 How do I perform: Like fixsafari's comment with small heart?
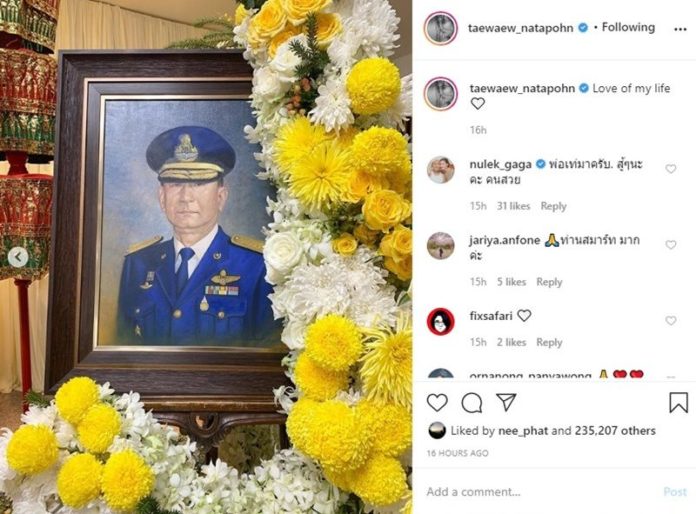coord(670,320)
